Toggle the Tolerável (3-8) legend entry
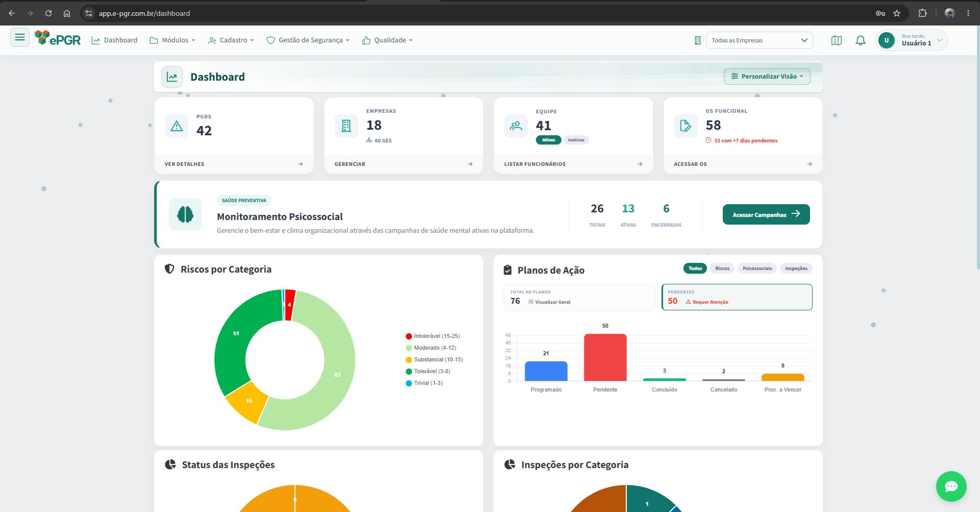The width and height of the screenshot is (980, 512). point(428,372)
